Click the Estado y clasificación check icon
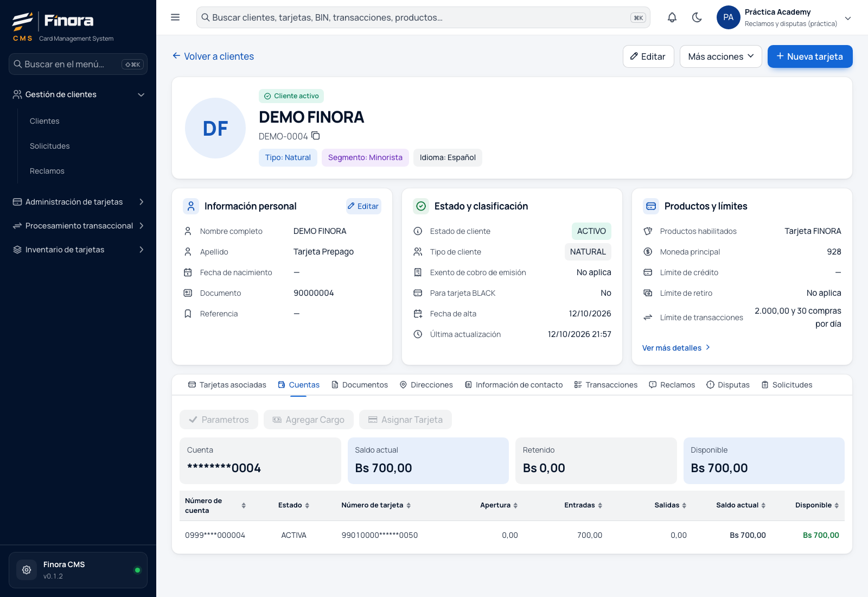 click(421, 206)
